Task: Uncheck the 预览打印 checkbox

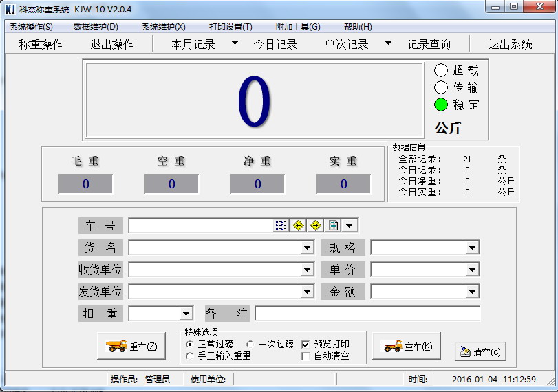Action: point(306,344)
